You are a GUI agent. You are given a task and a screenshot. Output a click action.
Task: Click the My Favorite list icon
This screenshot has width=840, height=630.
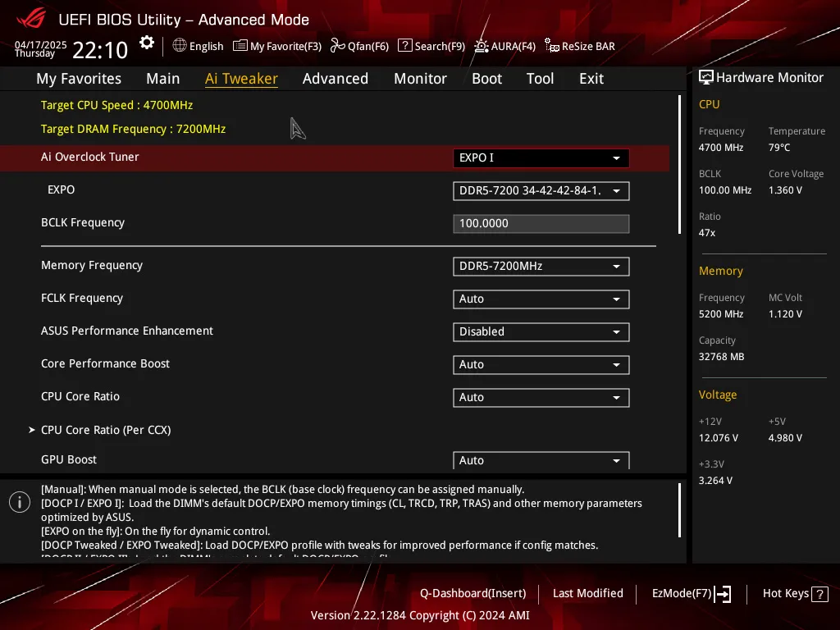click(240, 46)
